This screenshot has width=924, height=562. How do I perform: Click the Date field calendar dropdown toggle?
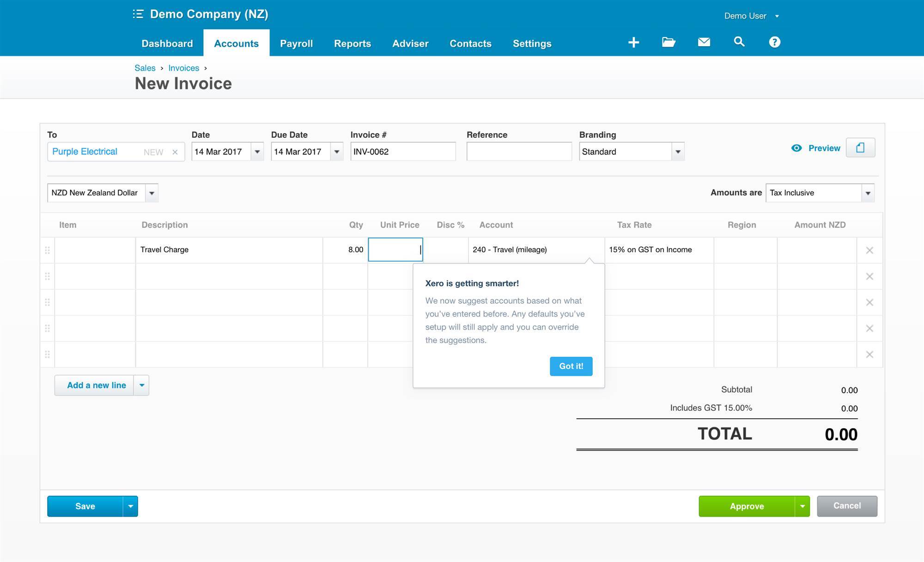[x=258, y=151]
